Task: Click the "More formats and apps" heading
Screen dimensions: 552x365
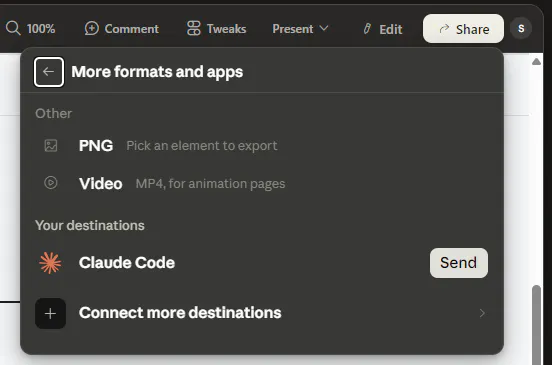Action: [x=157, y=72]
